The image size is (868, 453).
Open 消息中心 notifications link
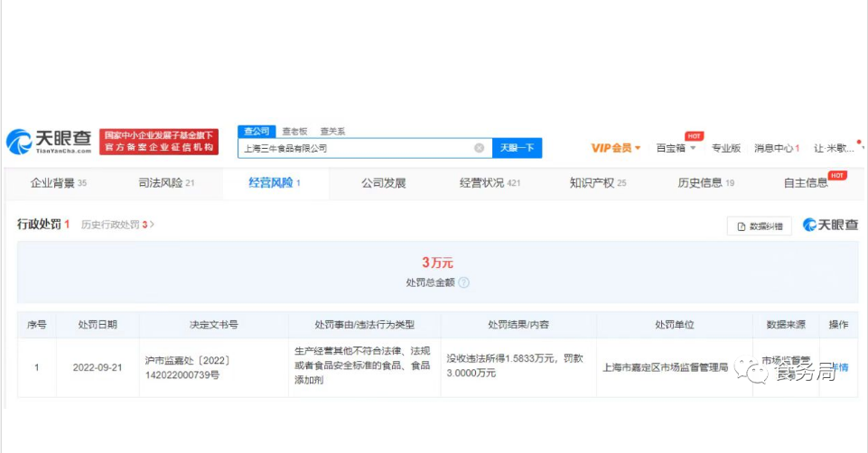coord(776,148)
